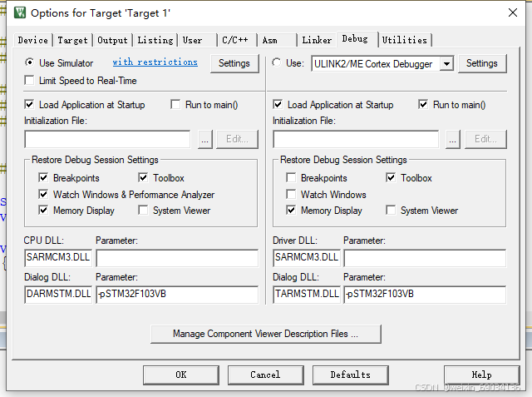This screenshot has width=532, height=397.
Task: Enable Limit Speed to Real-Time
Action: [x=30, y=81]
